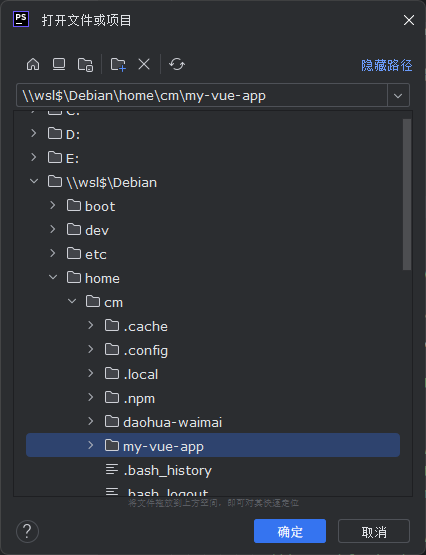426x555 pixels.
Task: Open the path history dropdown
Action: click(x=398, y=95)
